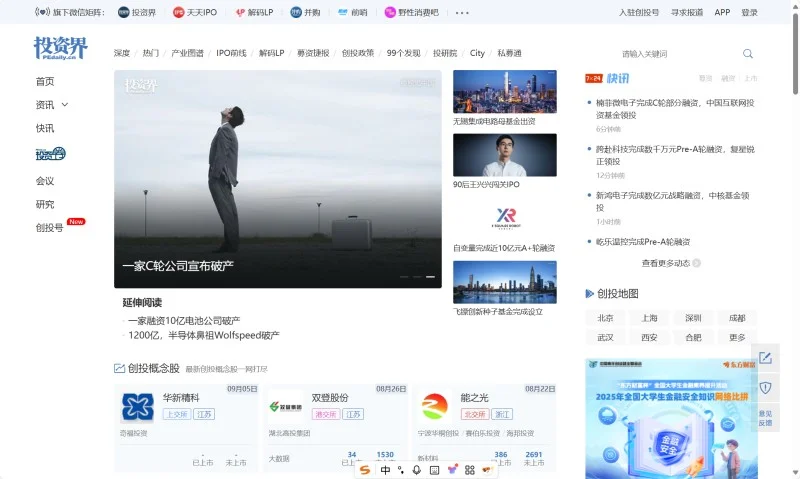
Task: Open 研究 in left sidebar
Action: (x=45, y=204)
